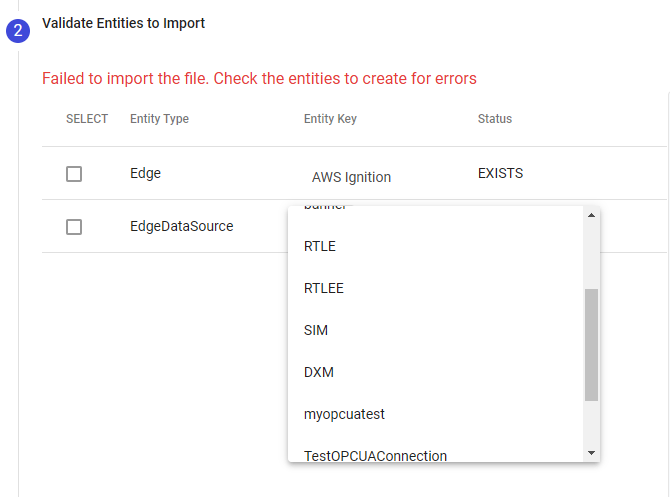This screenshot has width=670, height=497.
Task: Choose the RTLEE option
Action: click(x=324, y=288)
